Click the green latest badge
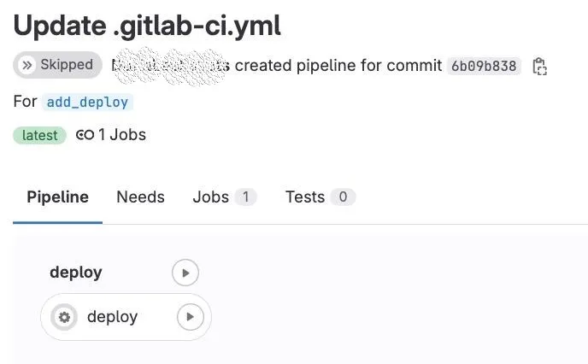 [x=39, y=135]
